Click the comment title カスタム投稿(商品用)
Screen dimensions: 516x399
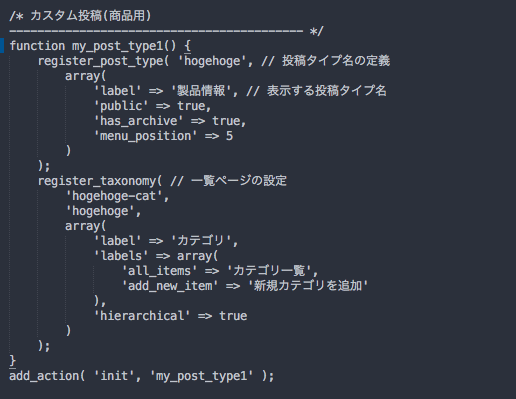(91, 16)
